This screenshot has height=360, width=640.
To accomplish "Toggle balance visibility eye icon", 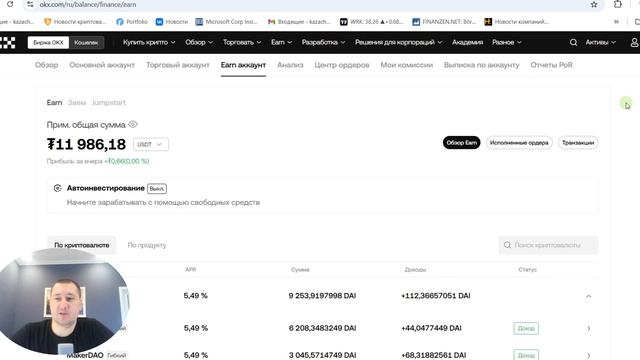I will pyautogui.click(x=133, y=124).
